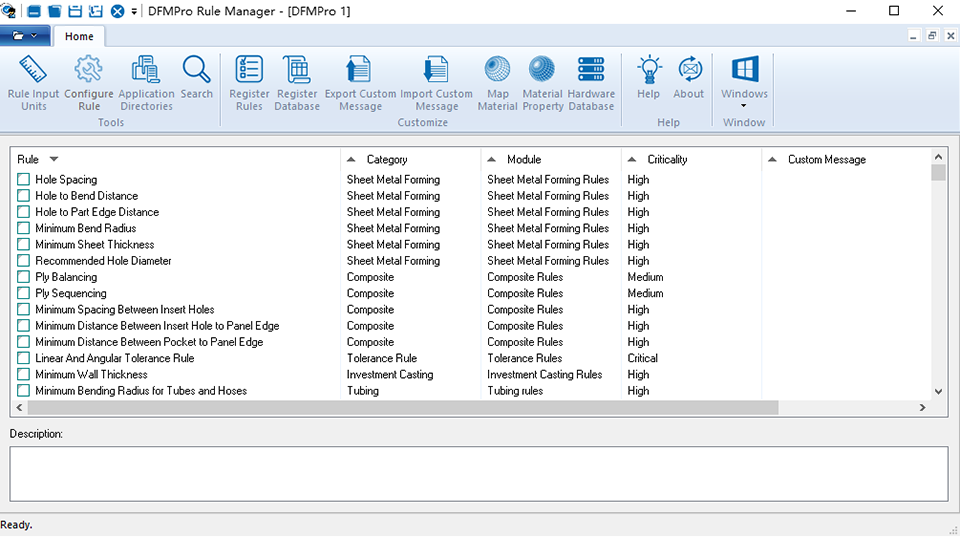The image size is (960, 537).
Task: Sort by the Custom Message column header
Action: tap(846, 159)
